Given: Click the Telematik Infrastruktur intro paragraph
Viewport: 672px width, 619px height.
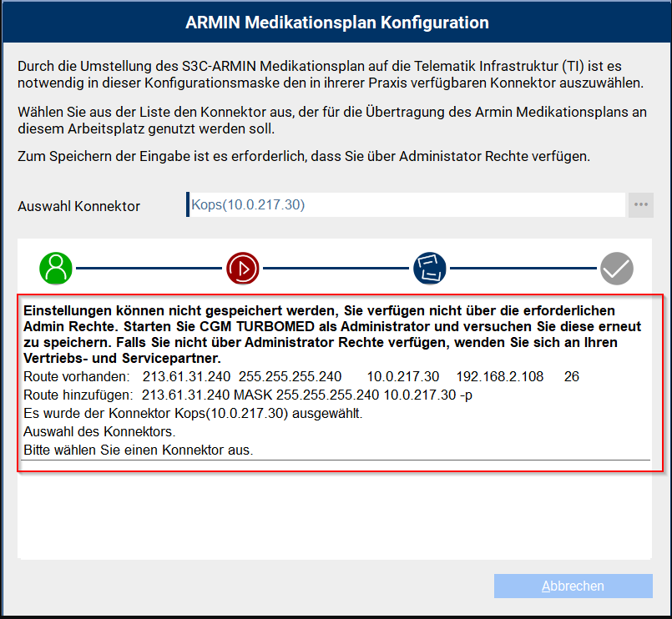Looking at the screenshot, I should pos(331,74).
